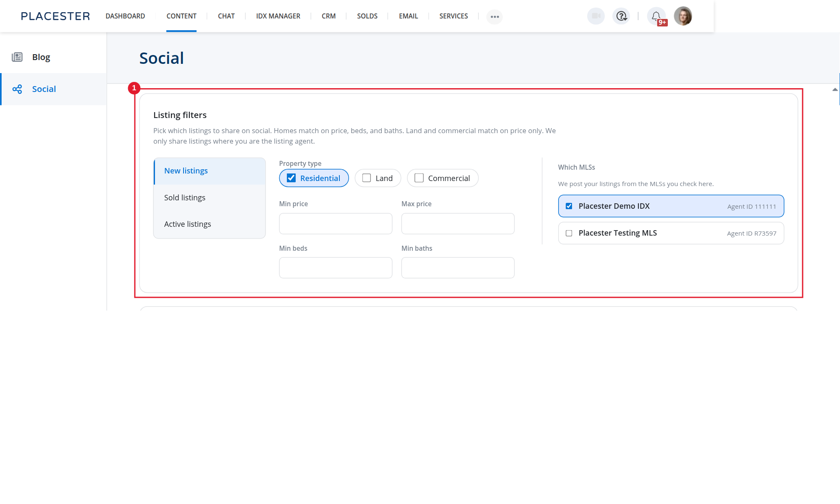Open IDX Manager in navigation
Screen dimensions: 840x504
coord(278,16)
